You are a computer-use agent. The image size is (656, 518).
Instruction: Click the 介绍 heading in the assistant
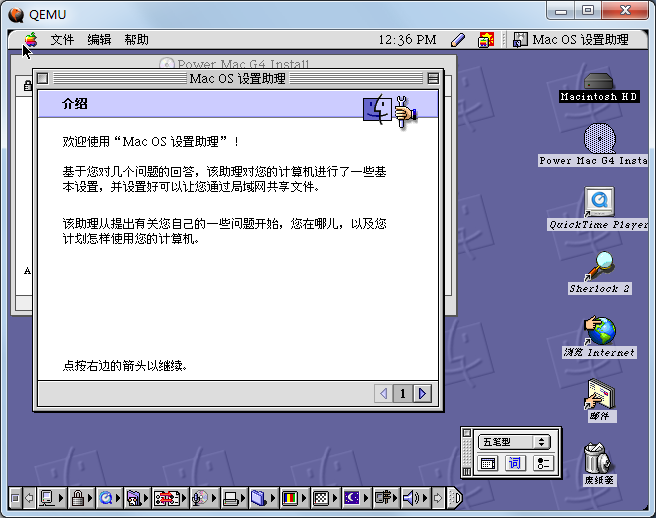coord(75,103)
